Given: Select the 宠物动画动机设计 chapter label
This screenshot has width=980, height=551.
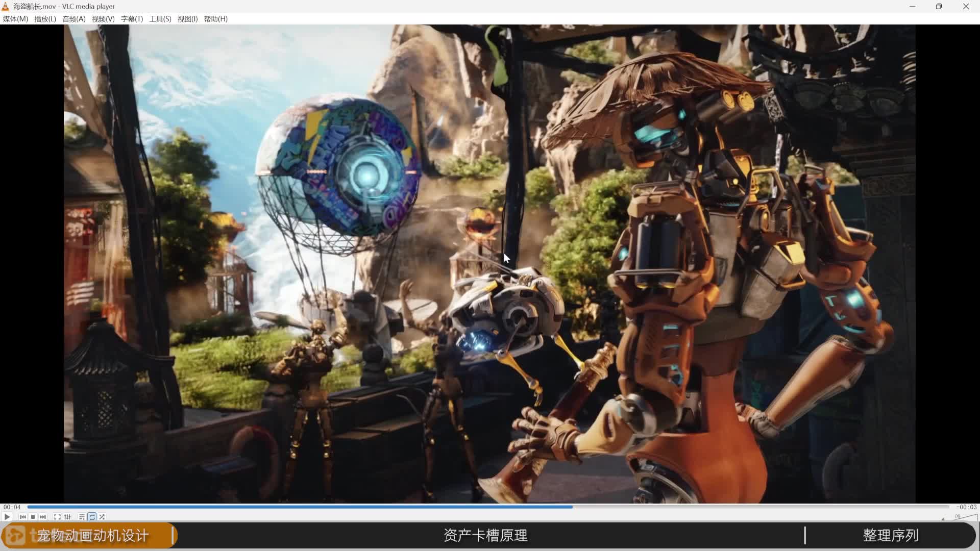Looking at the screenshot, I should (x=93, y=536).
